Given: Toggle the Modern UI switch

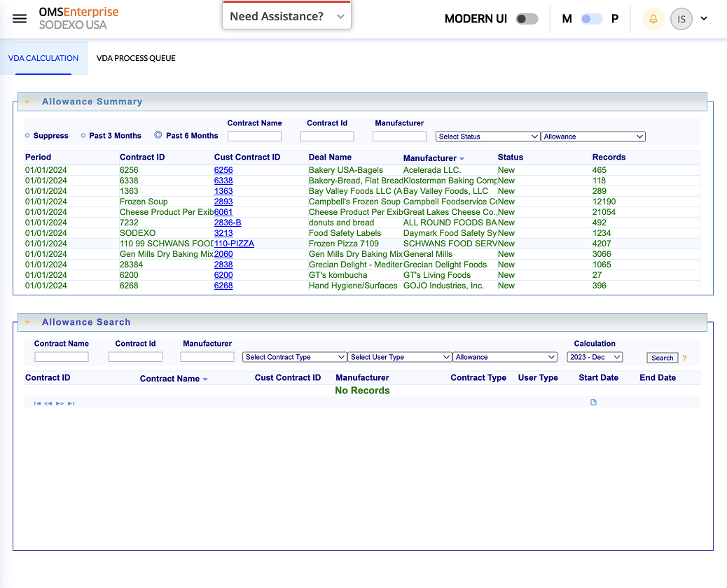Looking at the screenshot, I should pyautogui.click(x=527, y=19).
